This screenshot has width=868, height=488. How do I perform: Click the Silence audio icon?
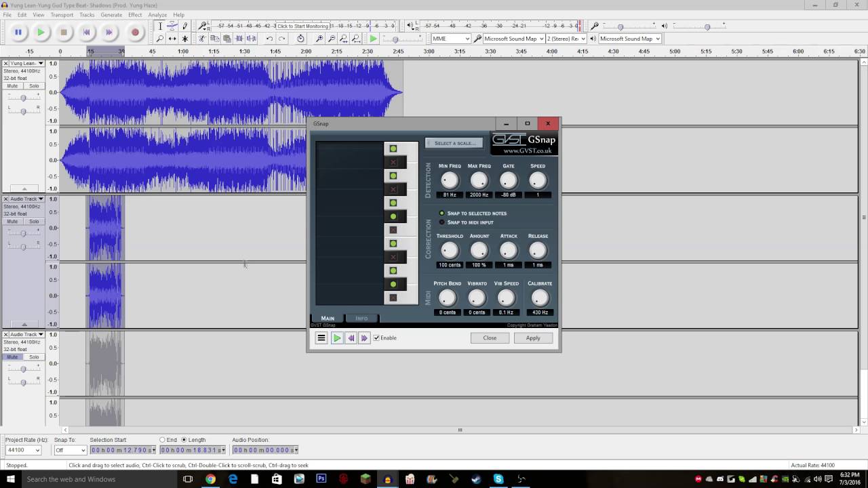click(251, 39)
